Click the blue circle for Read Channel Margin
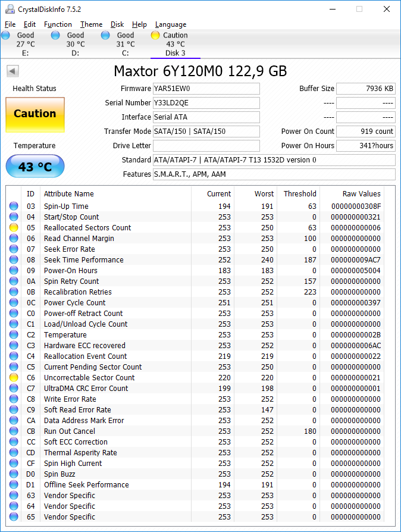The image size is (401, 532). [14, 238]
